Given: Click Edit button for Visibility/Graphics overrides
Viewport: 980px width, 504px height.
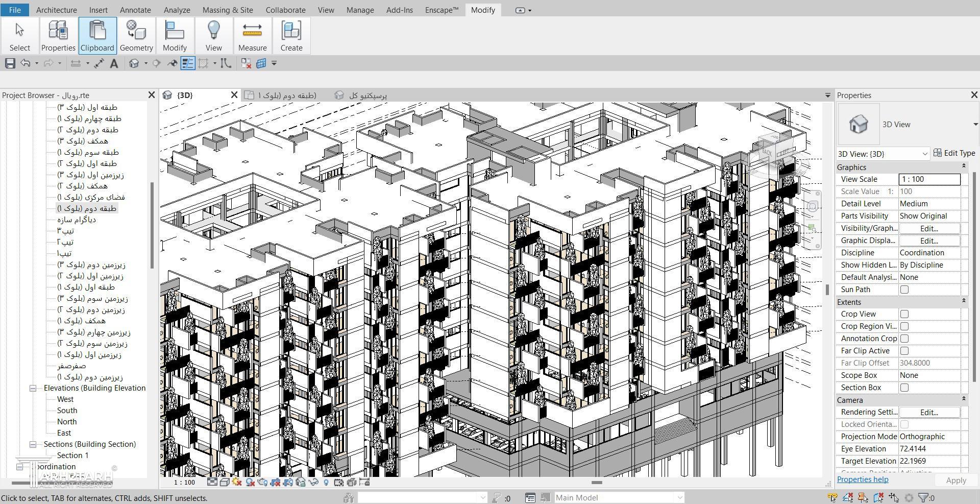Looking at the screenshot, I should (x=928, y=228).
